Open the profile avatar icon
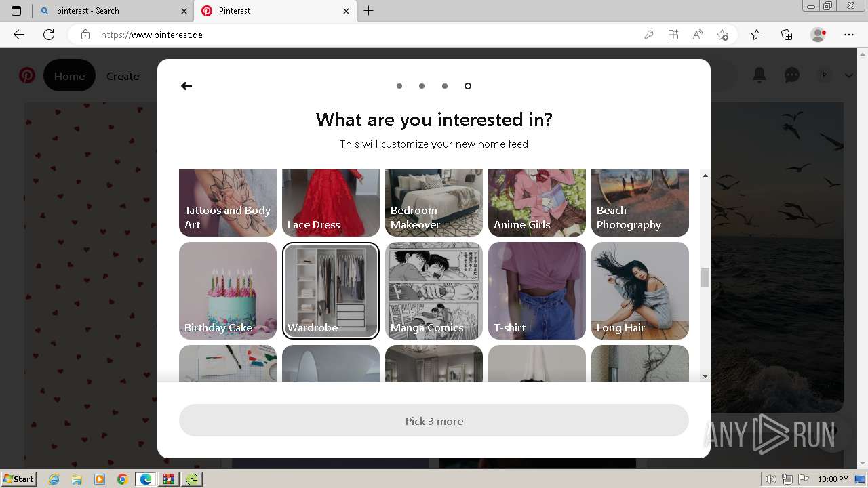The width and height of the screenshot is (868, 488). [x=825, y=75]
